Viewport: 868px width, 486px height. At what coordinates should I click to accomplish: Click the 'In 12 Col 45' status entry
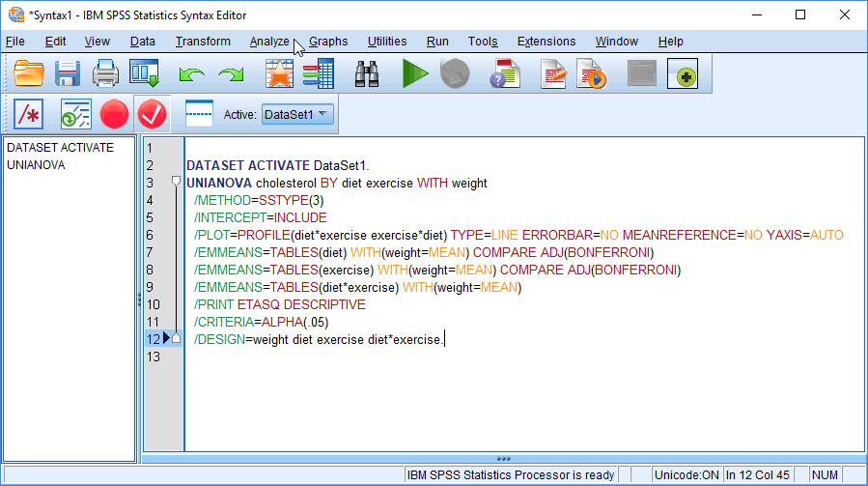click(757, 475)
